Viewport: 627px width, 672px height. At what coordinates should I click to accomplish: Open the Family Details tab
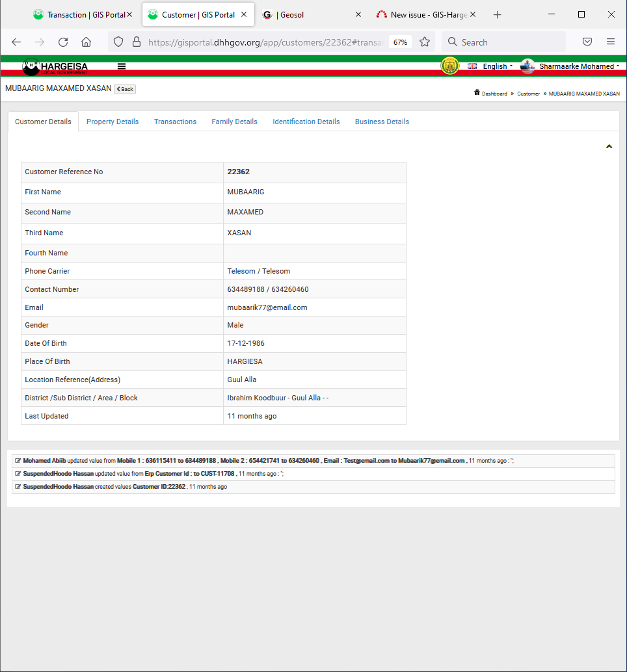click(234, 122)
